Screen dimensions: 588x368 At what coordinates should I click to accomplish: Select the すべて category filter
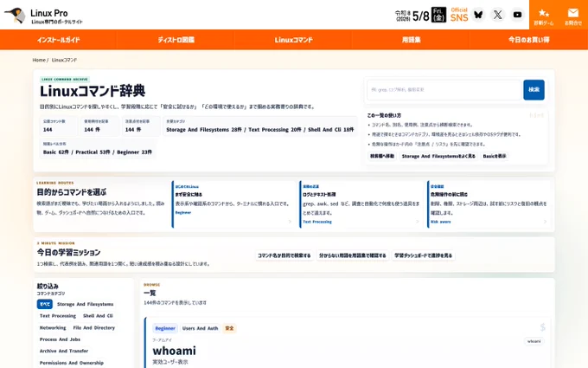point(45,304)
